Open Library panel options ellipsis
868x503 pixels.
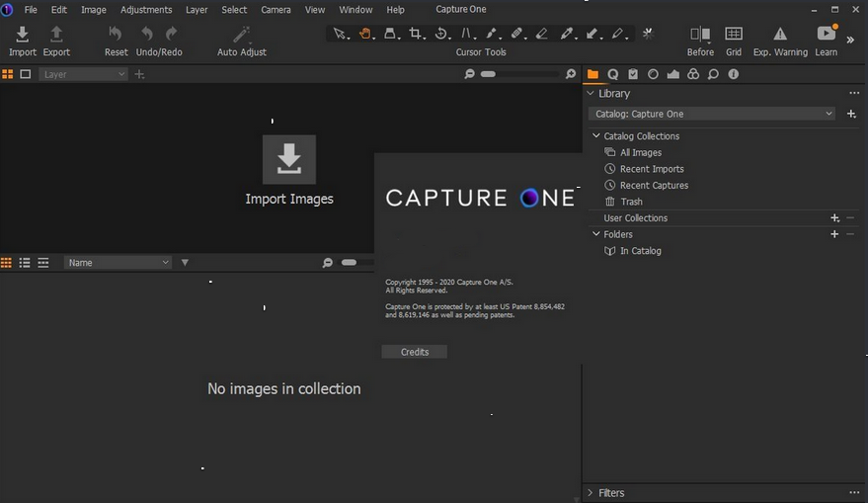[854, 93]
